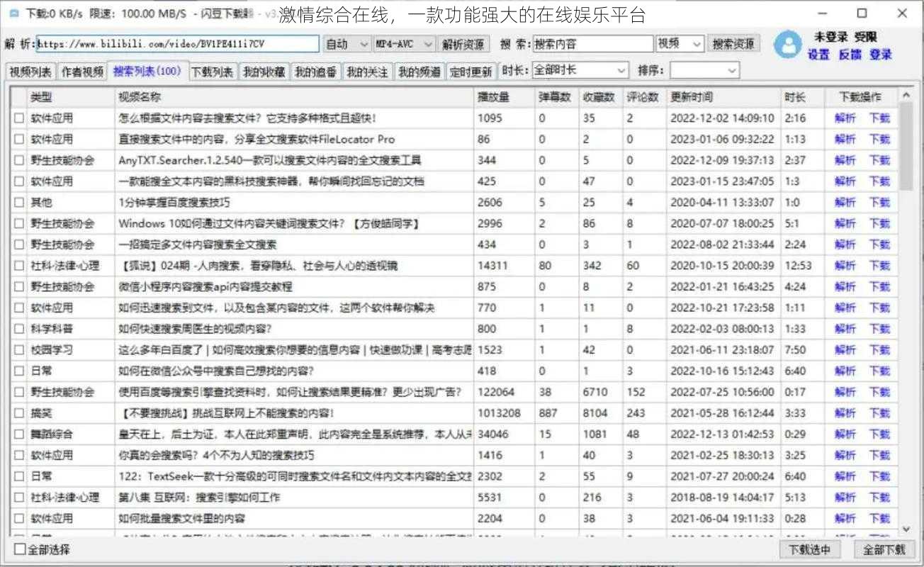This screenshot has height=567, width=924.
Task: Open the 定时更新 tab
Action: click(x=471, y=72)
